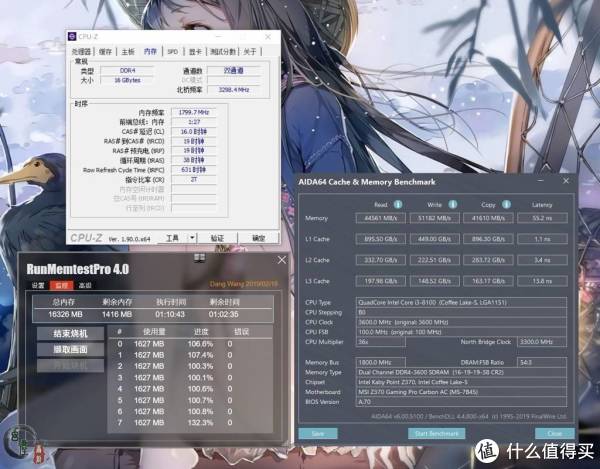The image size is (600, 469).
Task: Click the 内存频率 value 1799.7 MHz
Action: pos(194,112)
